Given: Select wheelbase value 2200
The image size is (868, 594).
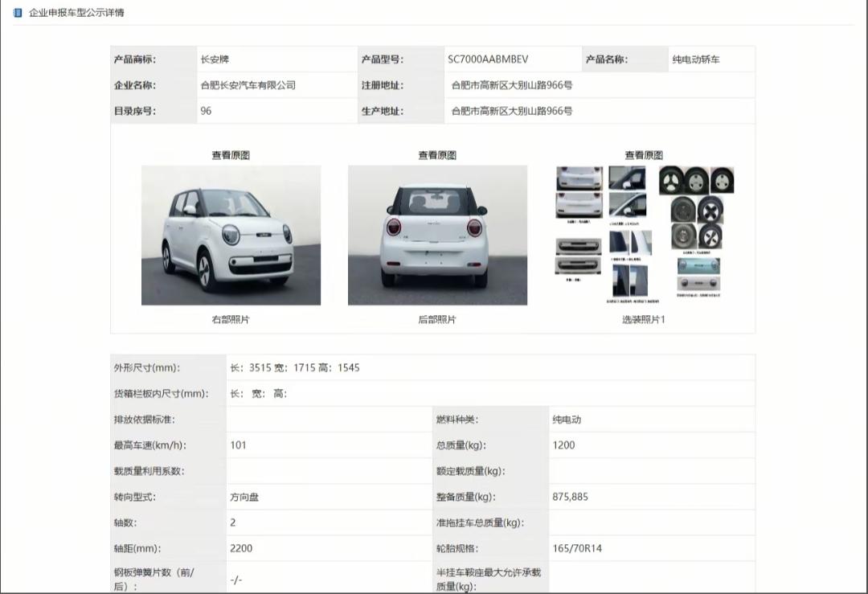Looking at the screenshot, I should point(241,549).
